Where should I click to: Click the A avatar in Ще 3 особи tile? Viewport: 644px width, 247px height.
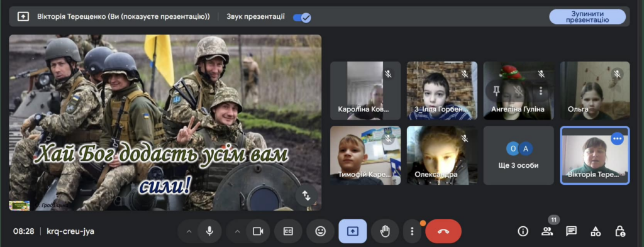coord(526,148)
